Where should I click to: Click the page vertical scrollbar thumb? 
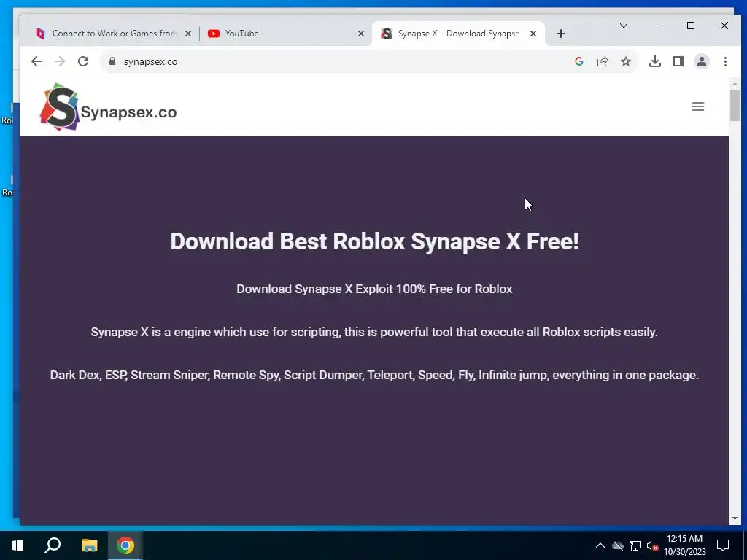point(735,105)
